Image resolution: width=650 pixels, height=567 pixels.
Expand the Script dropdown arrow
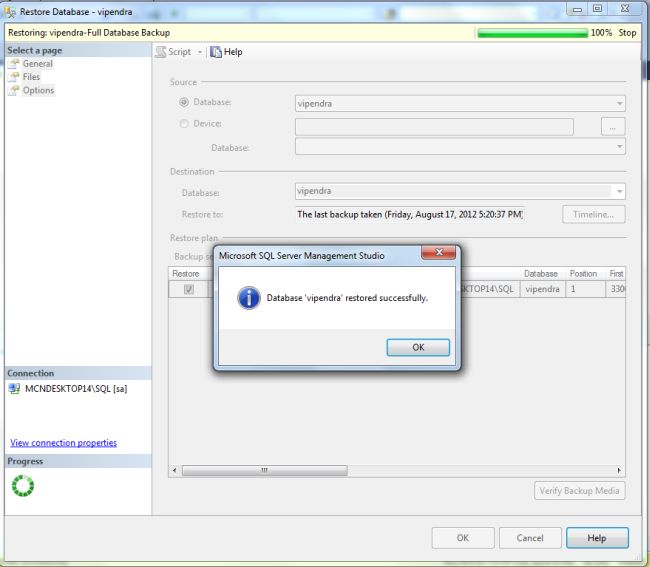pyautogui.click(x=199, y=52)
